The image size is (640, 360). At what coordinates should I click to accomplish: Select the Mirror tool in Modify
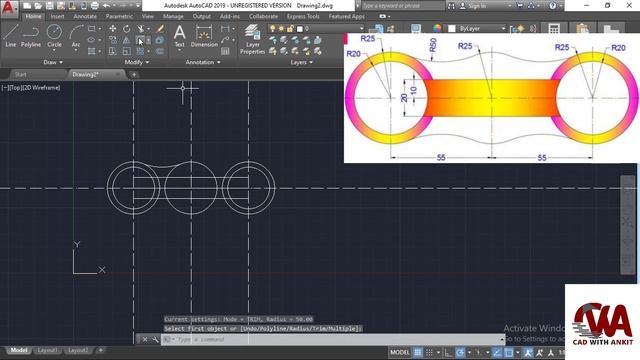(x=127, y=40)
